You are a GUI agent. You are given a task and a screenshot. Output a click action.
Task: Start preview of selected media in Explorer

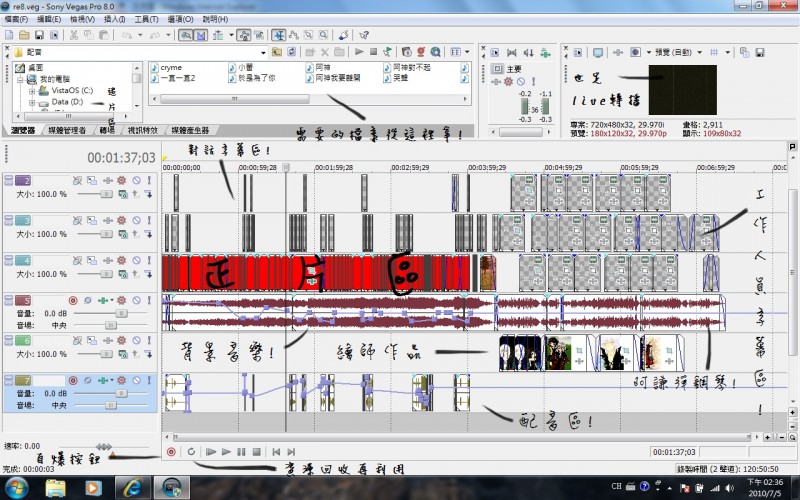pyautogui.click(x=359, y=52)
